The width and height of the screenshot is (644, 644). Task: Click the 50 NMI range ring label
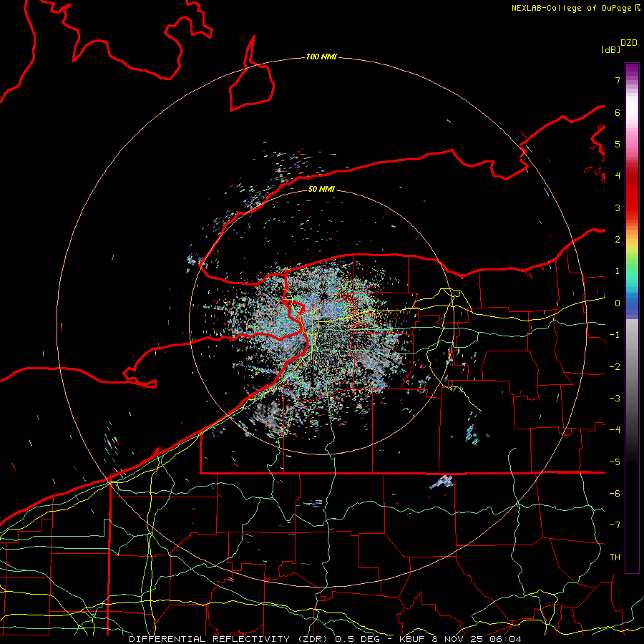point(321,189)
